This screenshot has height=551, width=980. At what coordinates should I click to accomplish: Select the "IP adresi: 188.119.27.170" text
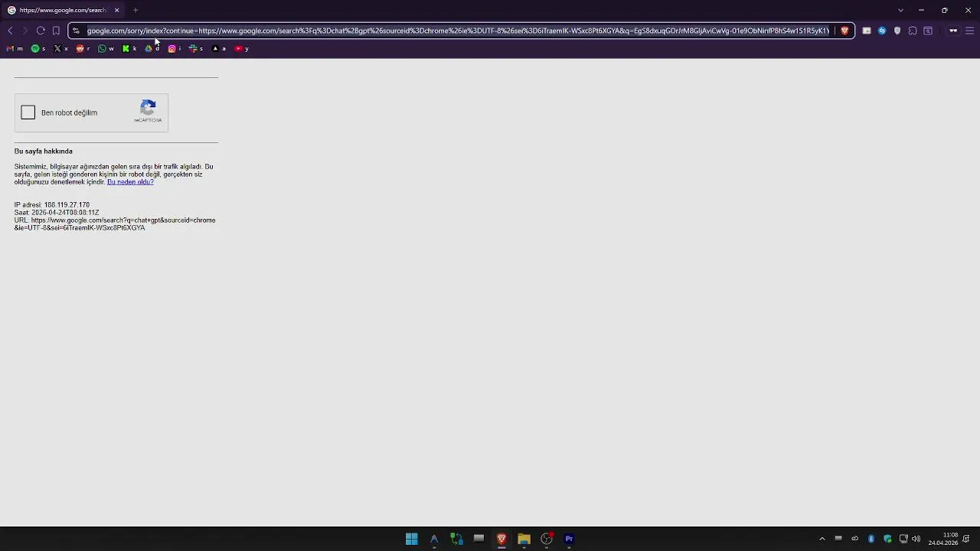tap(52, 205)
